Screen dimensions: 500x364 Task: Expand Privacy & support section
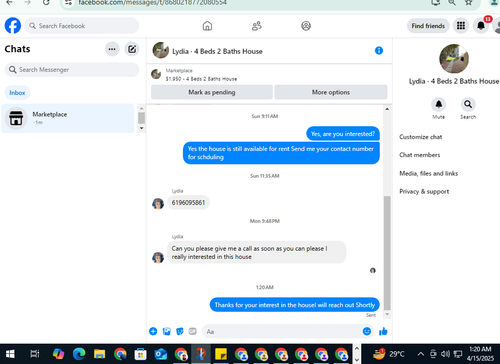point(424,191)
